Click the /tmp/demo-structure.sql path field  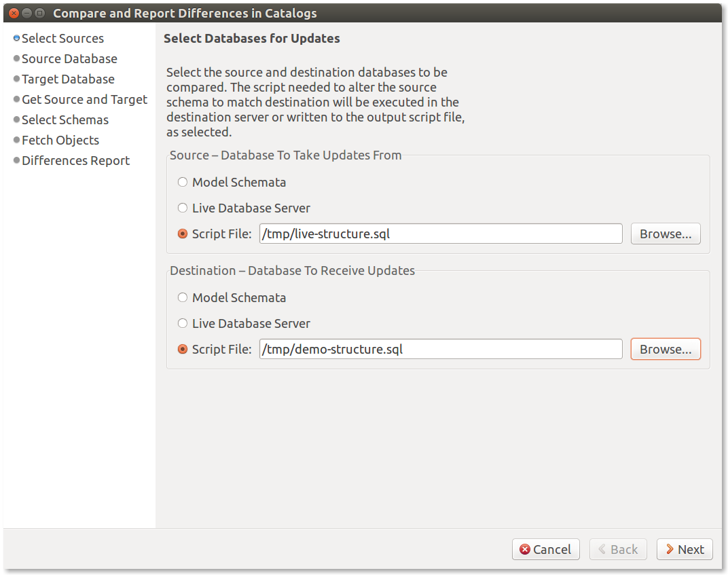point(441,349)
